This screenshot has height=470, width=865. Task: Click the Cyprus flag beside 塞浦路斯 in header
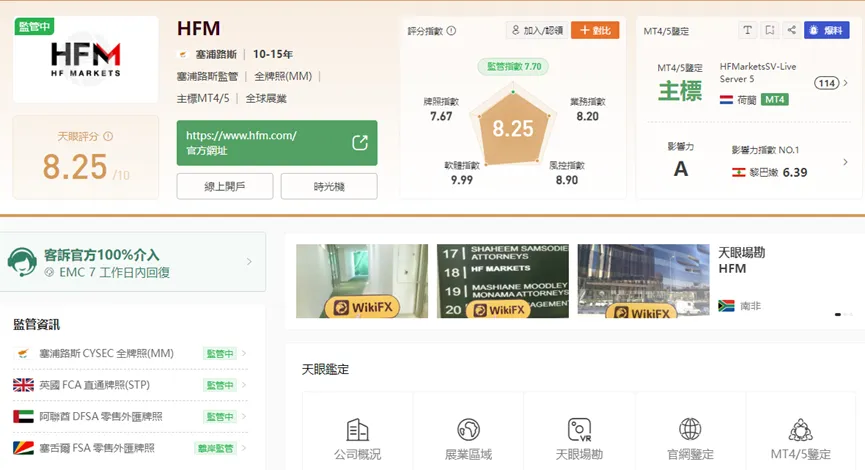183,54
